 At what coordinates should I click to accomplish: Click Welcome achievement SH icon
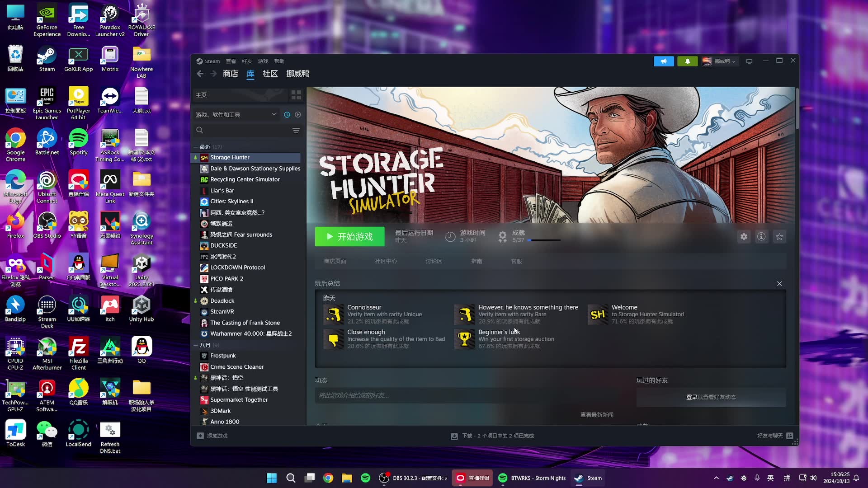pos(598,314)
